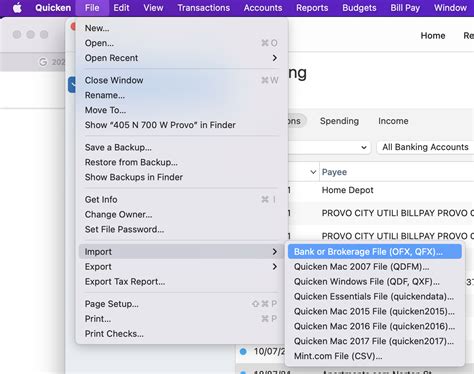Import Quicken Mac 2017 File
The image size is (474, 374).
click(375, 341)
